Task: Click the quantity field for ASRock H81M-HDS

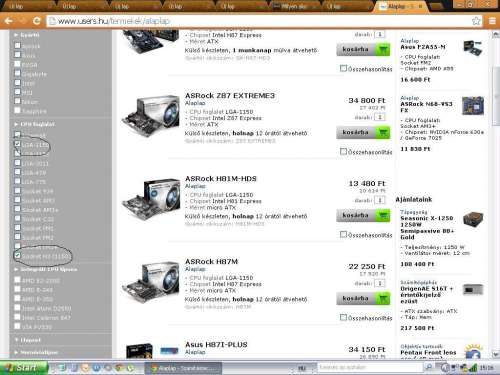Action: click(379, 200)
